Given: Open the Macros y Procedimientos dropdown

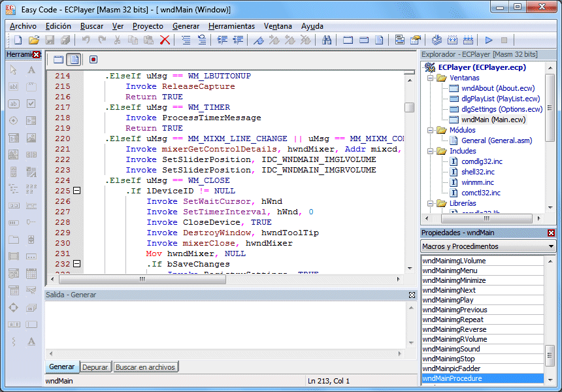Looking at the screenshot, I should pos(550,246).
